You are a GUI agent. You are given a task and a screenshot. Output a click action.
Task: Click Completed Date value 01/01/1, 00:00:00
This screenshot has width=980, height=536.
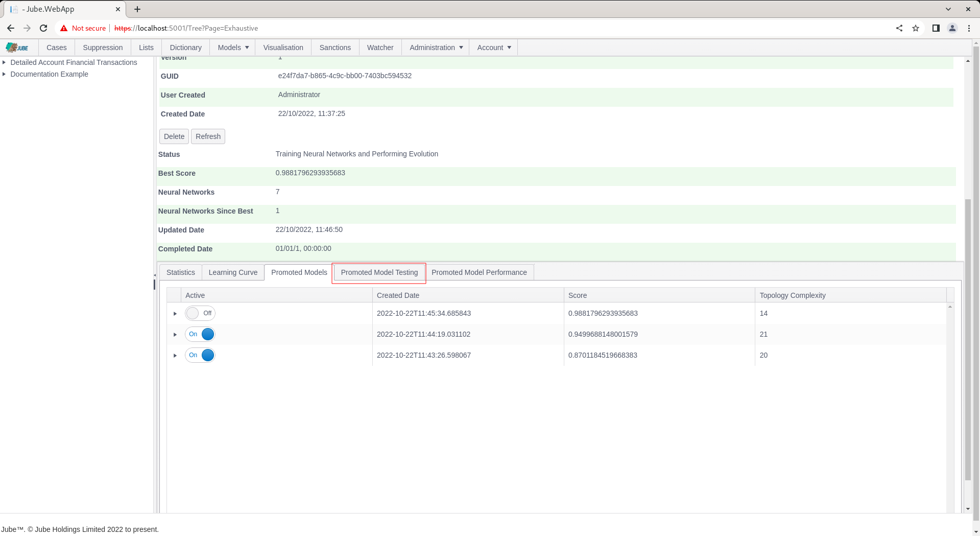(x=303, y=248)
